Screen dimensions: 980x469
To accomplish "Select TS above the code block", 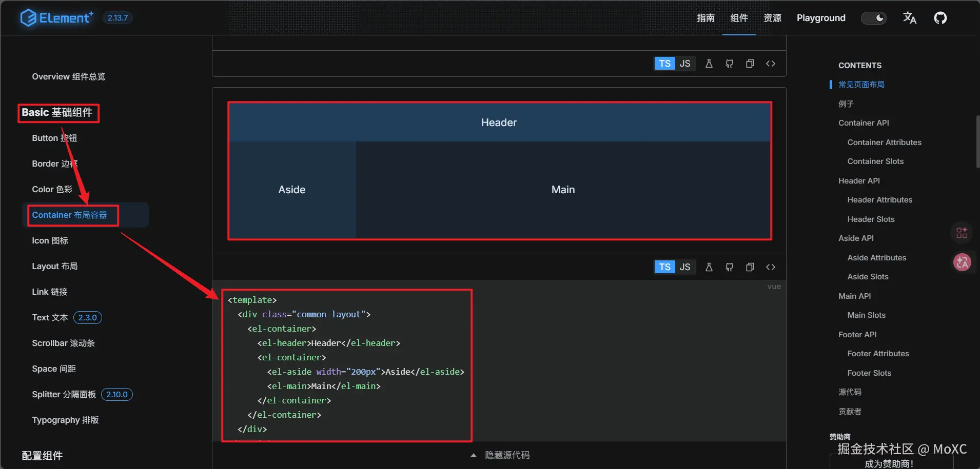I will click(x=664, y=267).
